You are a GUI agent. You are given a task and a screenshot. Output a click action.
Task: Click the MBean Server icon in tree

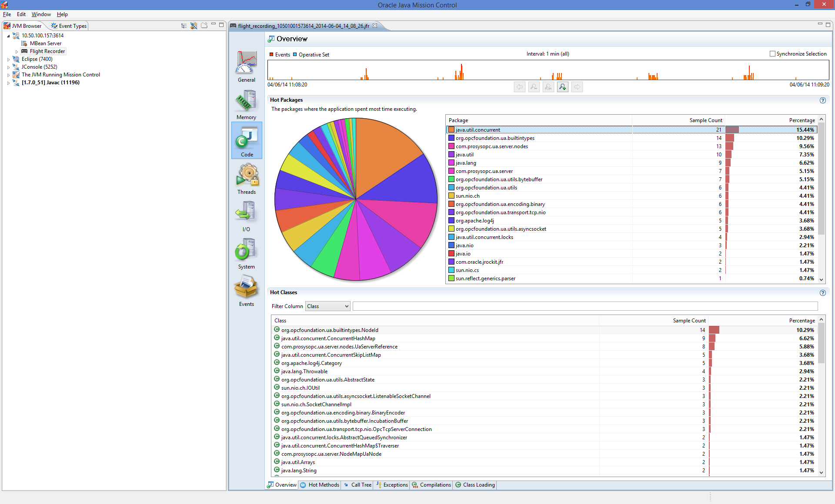pos(24,43)
